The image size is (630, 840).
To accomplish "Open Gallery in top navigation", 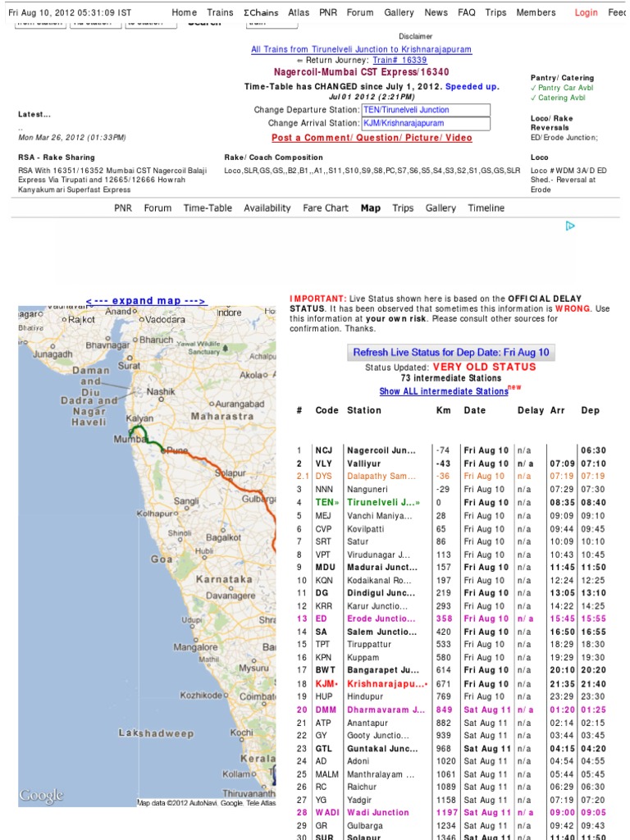I will point(399,12).
